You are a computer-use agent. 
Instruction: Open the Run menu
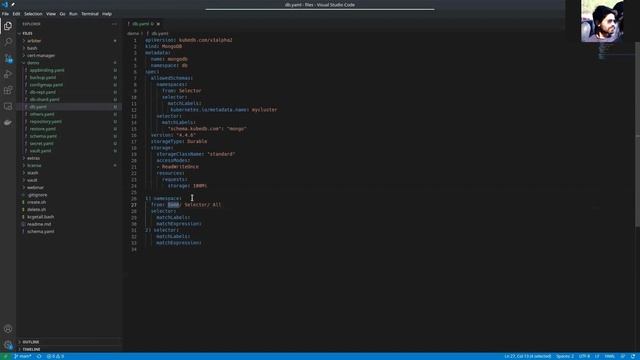pos(73,14)
